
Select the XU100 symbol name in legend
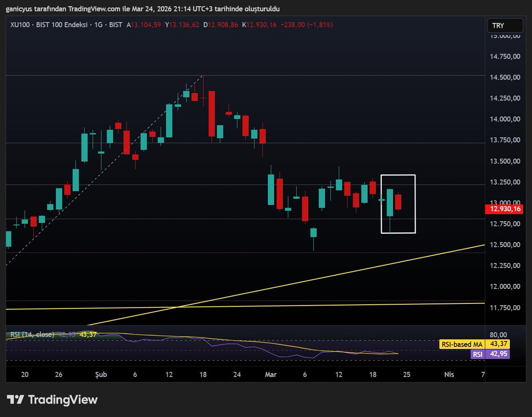click(x=20, y=25)
